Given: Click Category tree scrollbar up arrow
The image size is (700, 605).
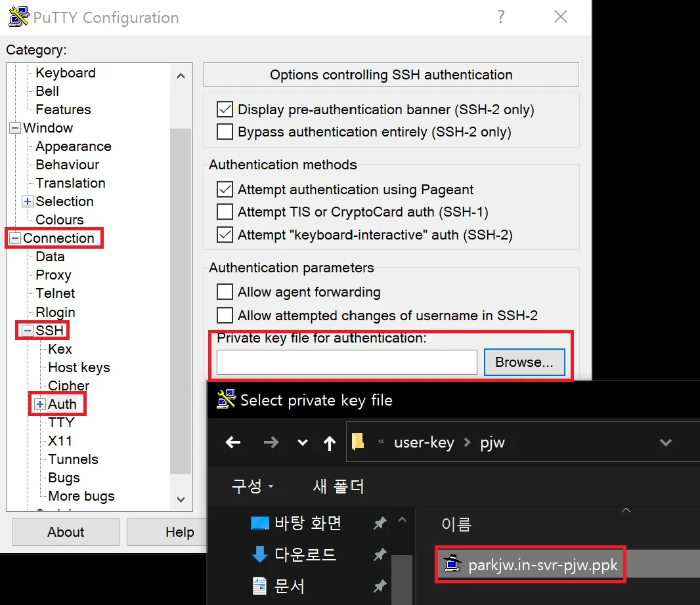Looking at the screenshot, I should coord(181,76).
